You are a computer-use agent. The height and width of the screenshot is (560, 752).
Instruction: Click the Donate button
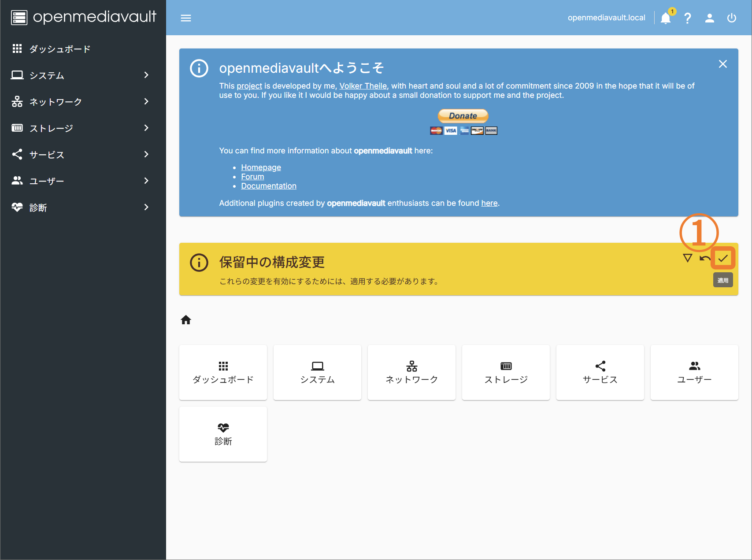tap(463, 116)
